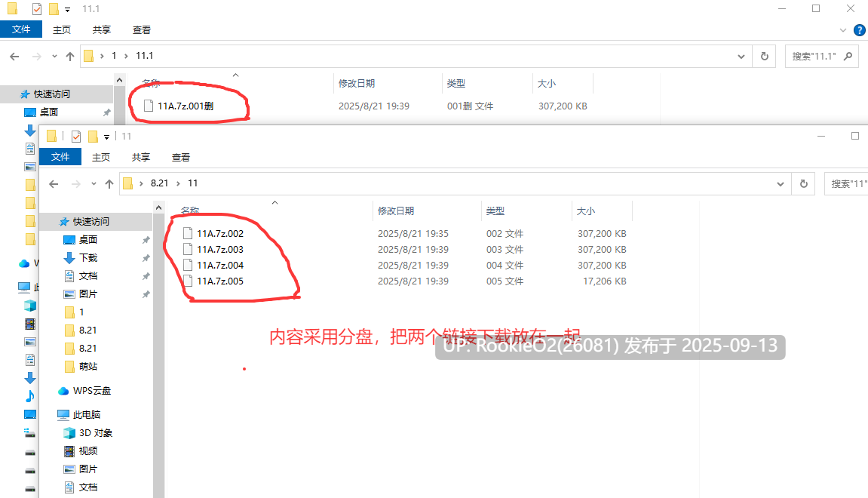Sort by 类型 in the 11 window
This screenshot has height=498, width=868.
(x=495, y=211)
